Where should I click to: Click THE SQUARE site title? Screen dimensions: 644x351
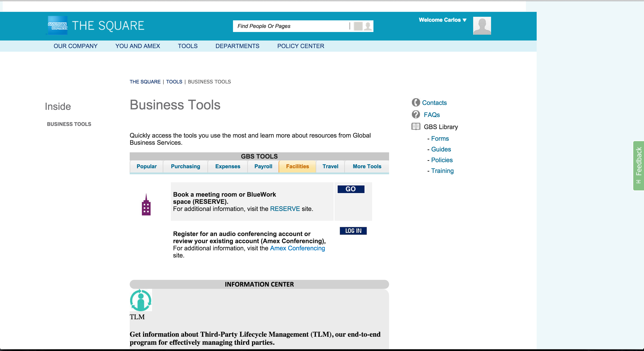(x=108, y=26)
